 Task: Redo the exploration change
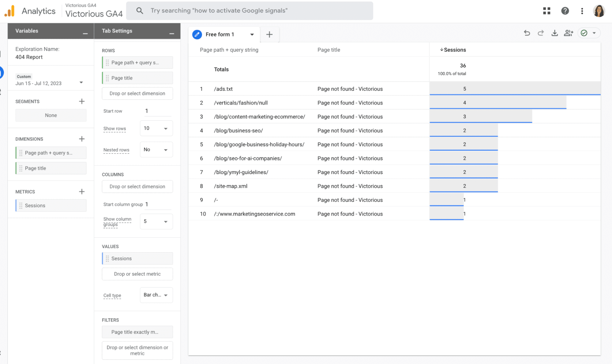[x=541, y=33]
